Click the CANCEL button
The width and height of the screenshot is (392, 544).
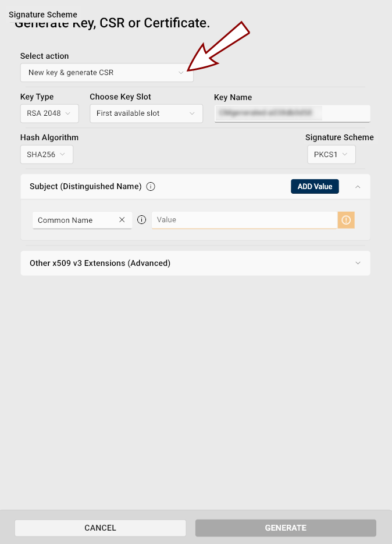pos(100,528)
